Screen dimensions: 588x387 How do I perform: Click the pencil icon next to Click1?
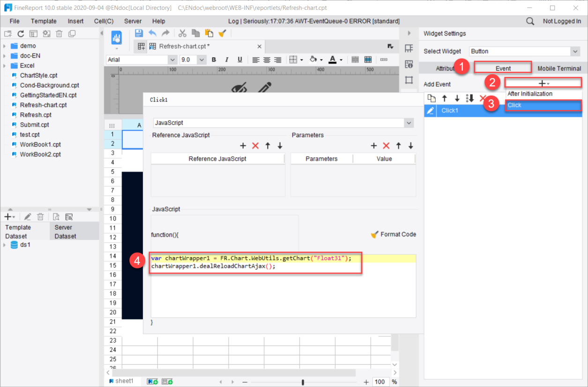pos(431,111)
